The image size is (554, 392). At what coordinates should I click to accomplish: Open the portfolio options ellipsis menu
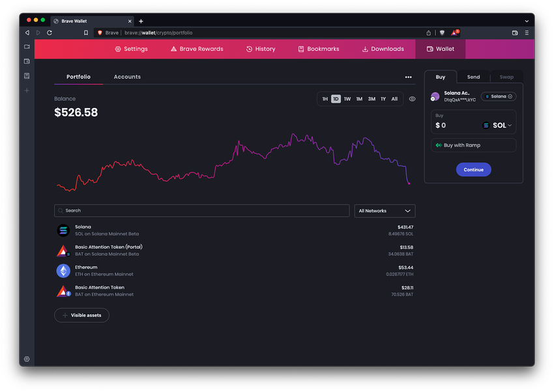click(x=409, y=77)
